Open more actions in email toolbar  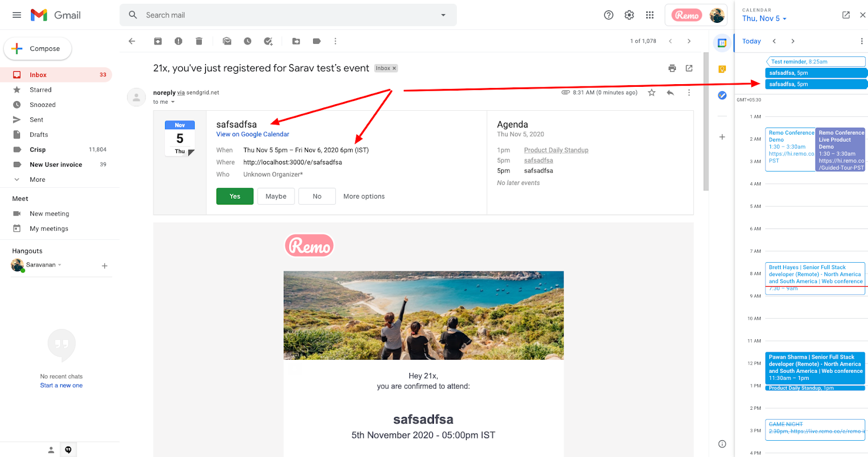click(335, 41)
